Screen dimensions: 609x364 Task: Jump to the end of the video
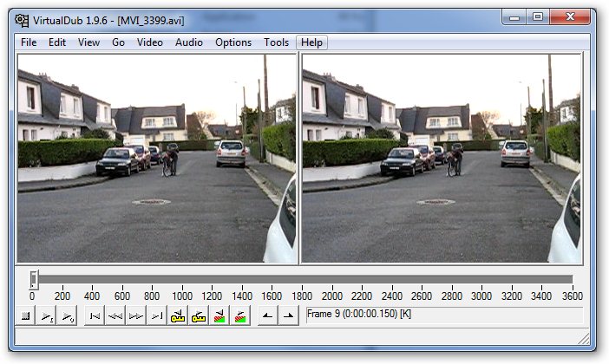click(157, 315)
